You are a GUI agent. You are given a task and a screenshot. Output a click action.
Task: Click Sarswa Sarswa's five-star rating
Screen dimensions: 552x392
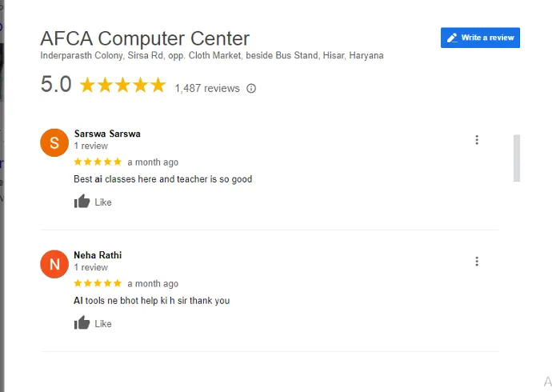coord(98,162)
